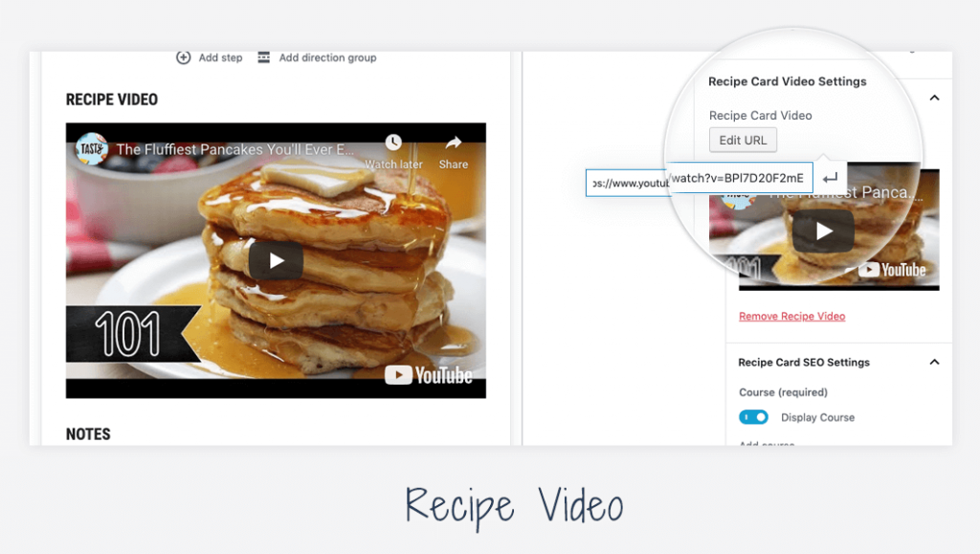Toggle the Display Course switch
Screen dimensions: 980x554
(x=754, y=417)
